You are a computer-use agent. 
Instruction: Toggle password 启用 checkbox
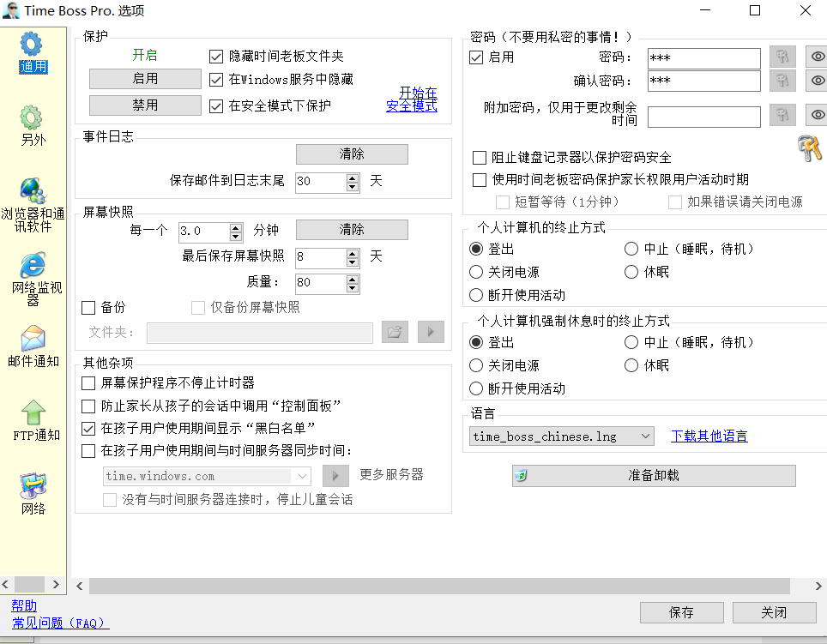[x=476, y=57]
